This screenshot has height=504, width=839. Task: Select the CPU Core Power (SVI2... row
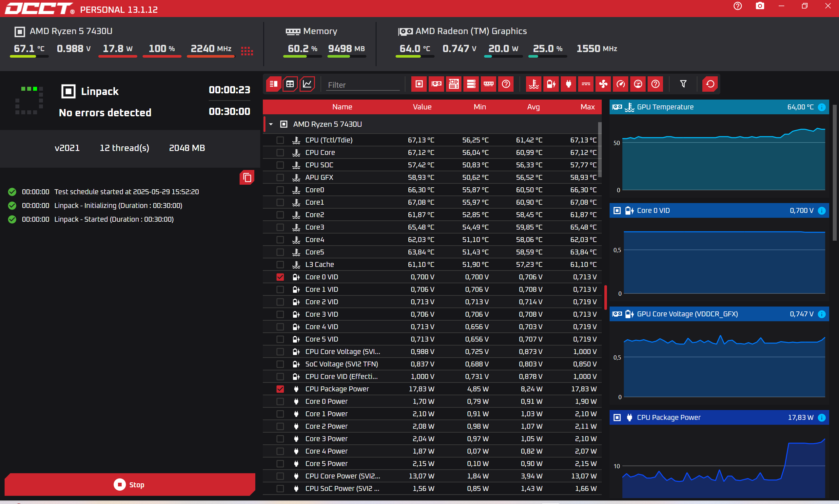tap(432, 476)
